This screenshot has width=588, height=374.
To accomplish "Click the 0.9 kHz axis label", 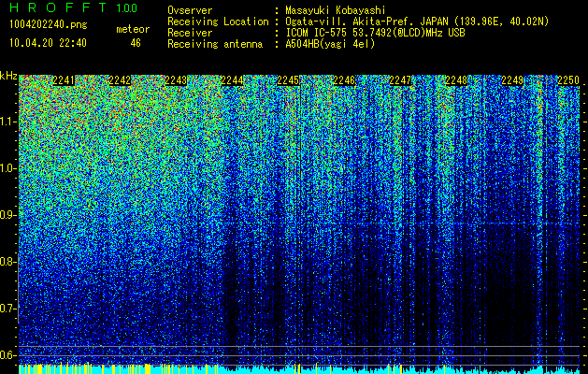I will click(8, 215).
